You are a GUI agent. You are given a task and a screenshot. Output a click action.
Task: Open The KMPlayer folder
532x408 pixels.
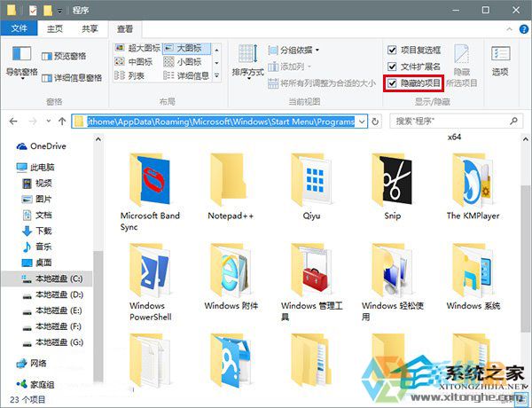click(x=473, y=186)
